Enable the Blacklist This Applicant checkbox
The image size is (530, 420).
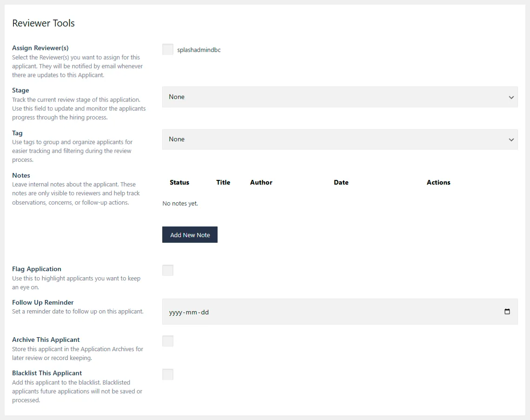tap(167, 374)
